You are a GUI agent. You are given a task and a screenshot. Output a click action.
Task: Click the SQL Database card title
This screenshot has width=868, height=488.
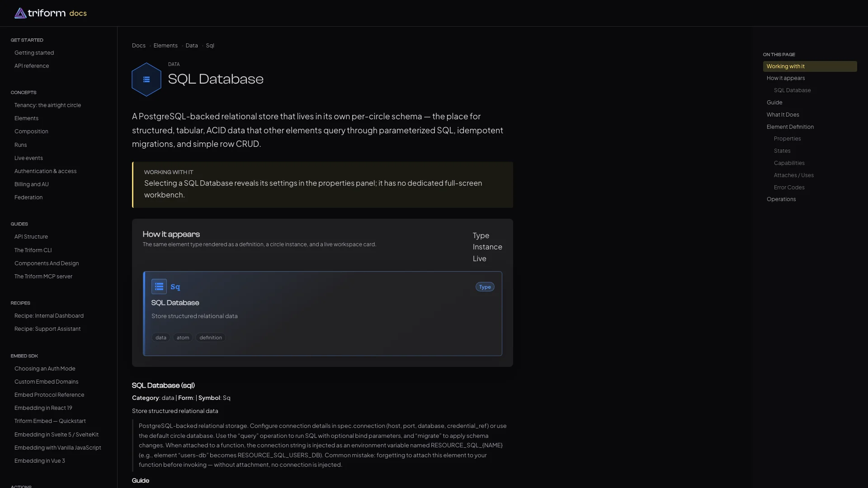175,303
